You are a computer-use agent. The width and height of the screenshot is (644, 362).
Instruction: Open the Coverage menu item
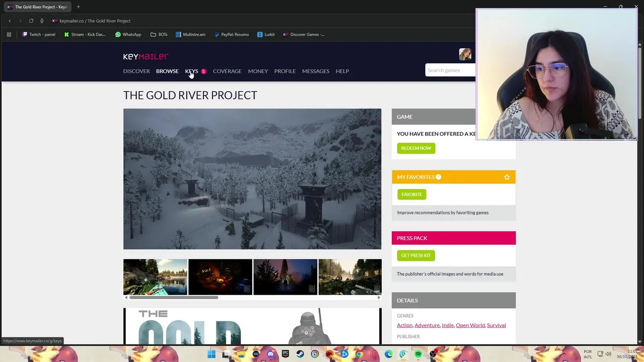click(x=227, y=71)
